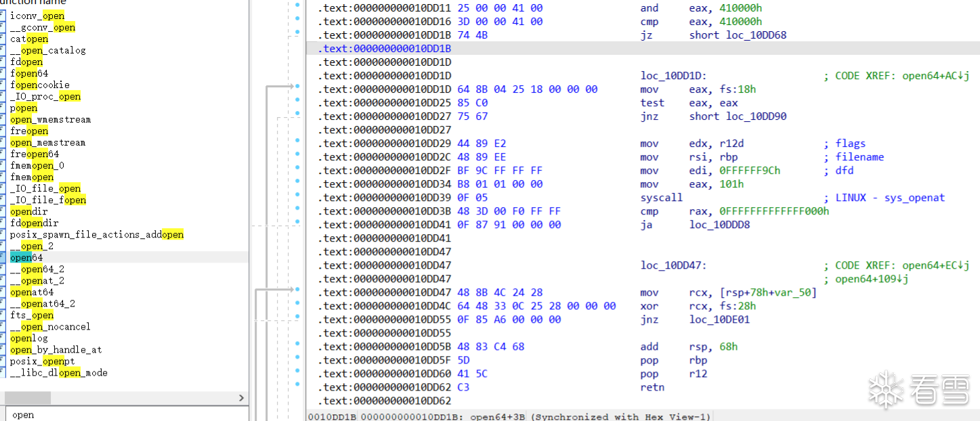Click the 'LINUX - sys_openat' comment

tap(890, 198)
